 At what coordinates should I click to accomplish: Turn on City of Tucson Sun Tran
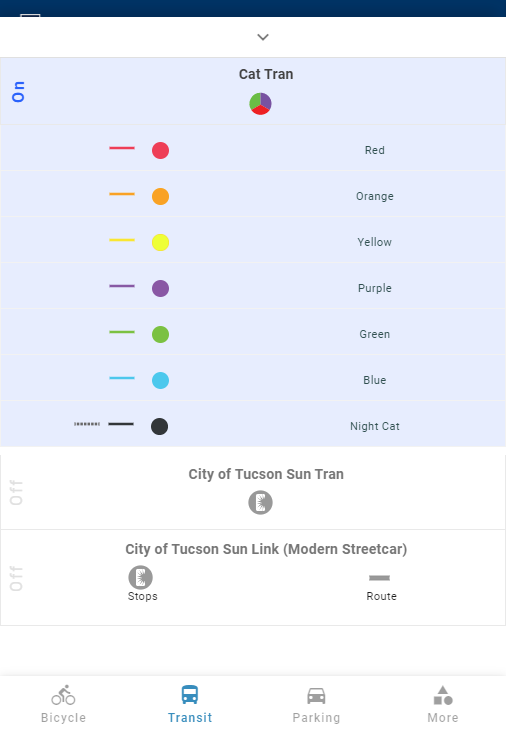[16, 493]
